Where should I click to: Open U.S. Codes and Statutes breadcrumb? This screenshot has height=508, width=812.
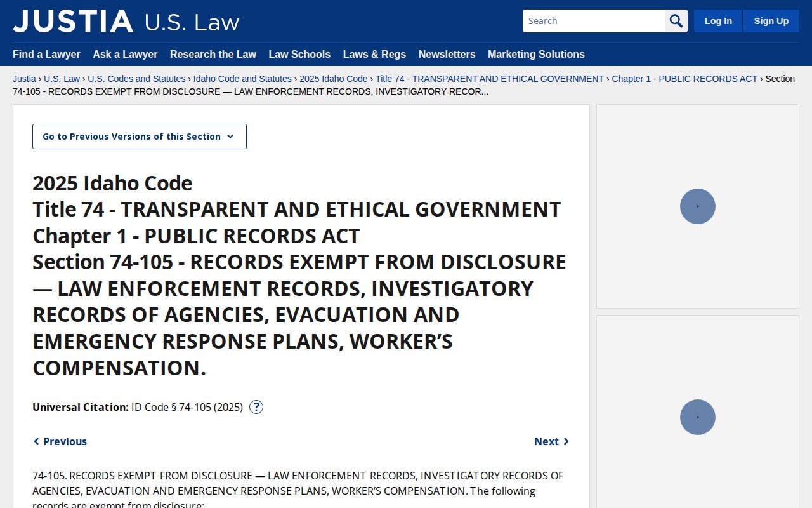tap(136, 79)
